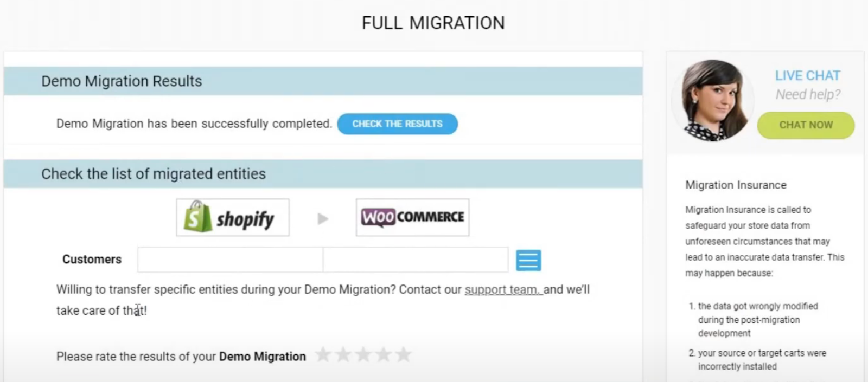
Task: Rate the Demo Migration one star
Action: [x=323, y=355]
